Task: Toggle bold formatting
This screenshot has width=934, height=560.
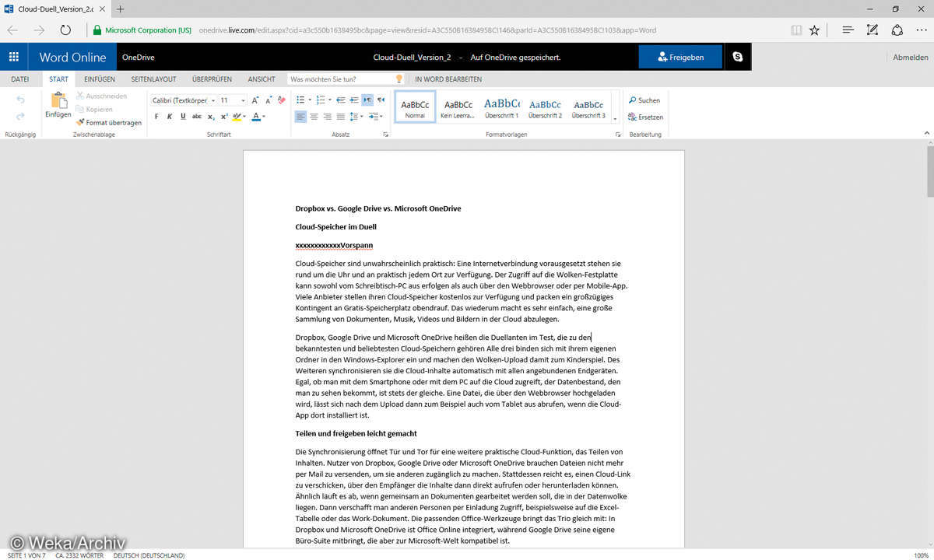Action: [156, 117]
